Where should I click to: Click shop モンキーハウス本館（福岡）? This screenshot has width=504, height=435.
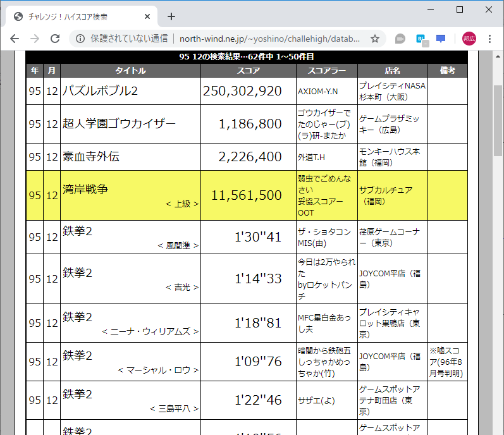[390, 157]
